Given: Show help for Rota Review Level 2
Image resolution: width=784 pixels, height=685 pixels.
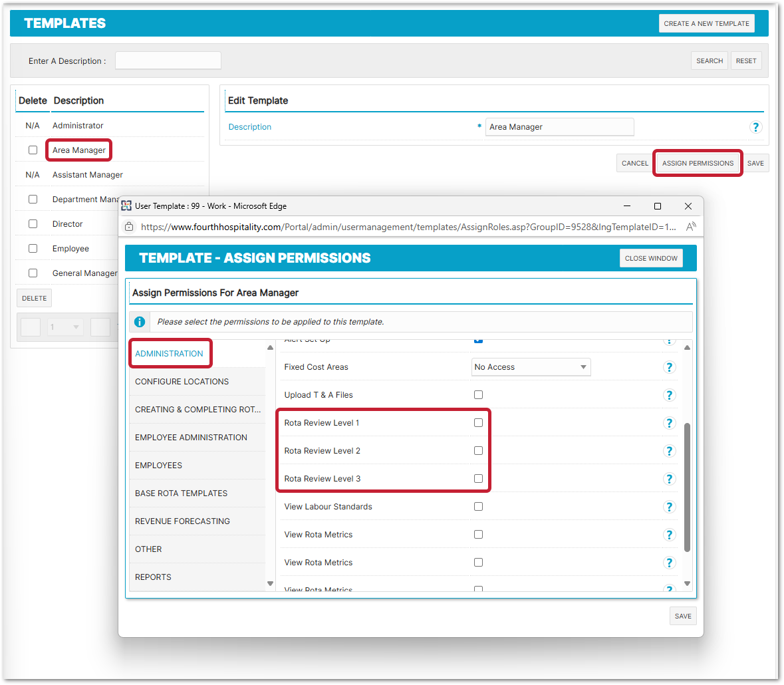Looking at the screenshot, I should point(670,451).
